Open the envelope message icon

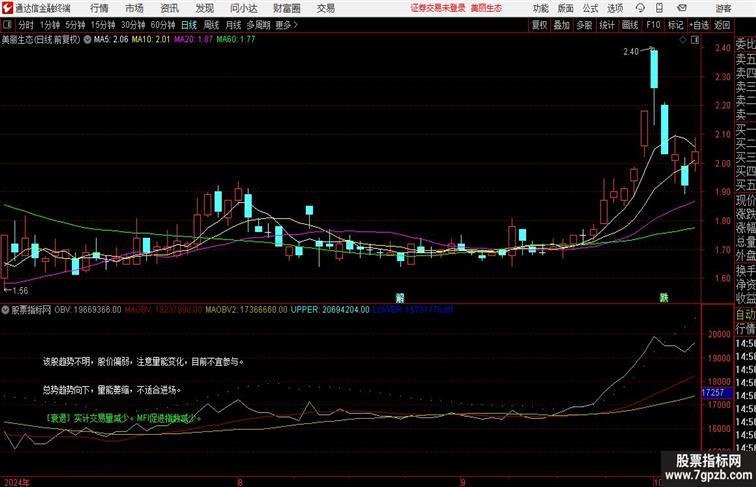682,8
